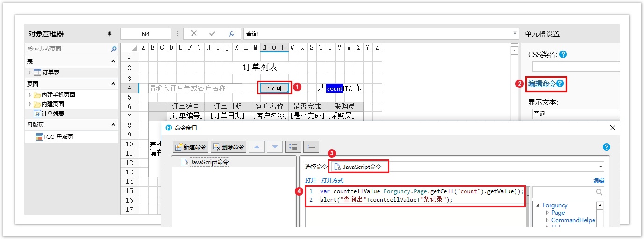Expand the 内建手机页面 folder node
The height and width of the screenshot is (239, 644).
(30, 95)
